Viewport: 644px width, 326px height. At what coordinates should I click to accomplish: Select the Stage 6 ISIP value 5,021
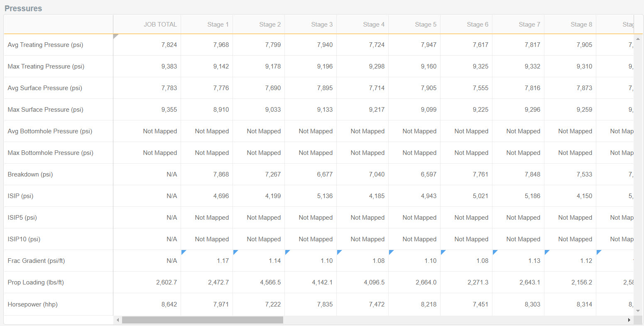coord(480,196)
